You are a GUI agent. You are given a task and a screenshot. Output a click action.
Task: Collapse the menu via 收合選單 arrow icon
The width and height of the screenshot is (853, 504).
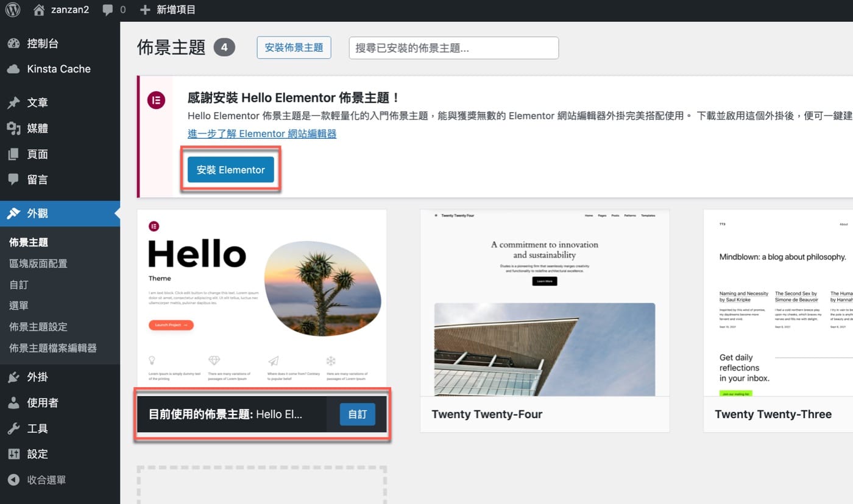[x=13, y=480]
